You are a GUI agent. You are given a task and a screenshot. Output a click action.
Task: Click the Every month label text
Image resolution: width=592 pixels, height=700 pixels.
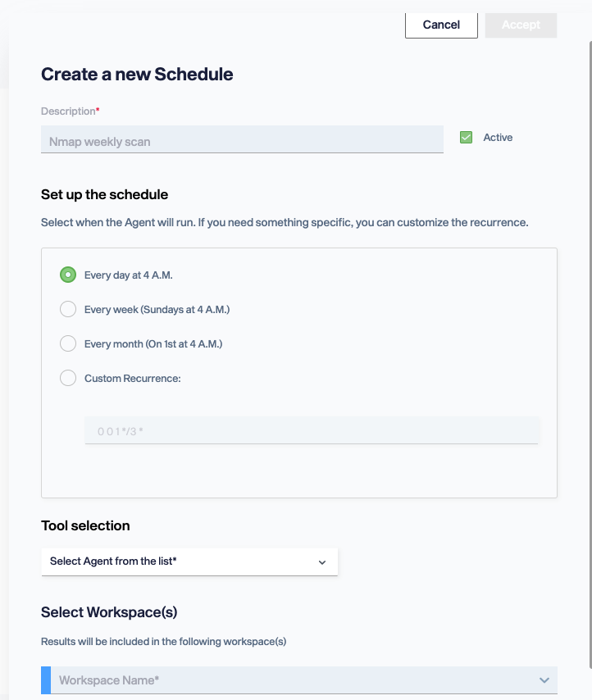tap(153, 344)
